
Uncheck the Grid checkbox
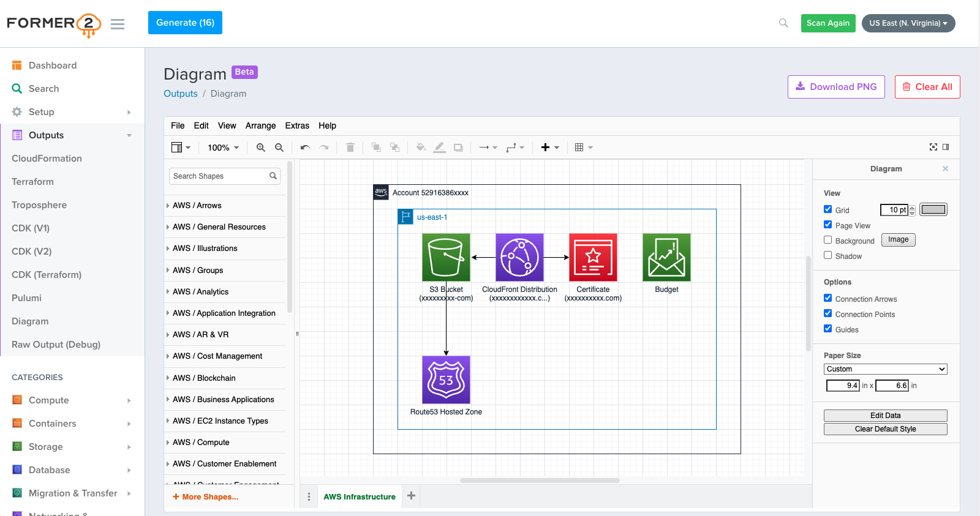[828, 209]
